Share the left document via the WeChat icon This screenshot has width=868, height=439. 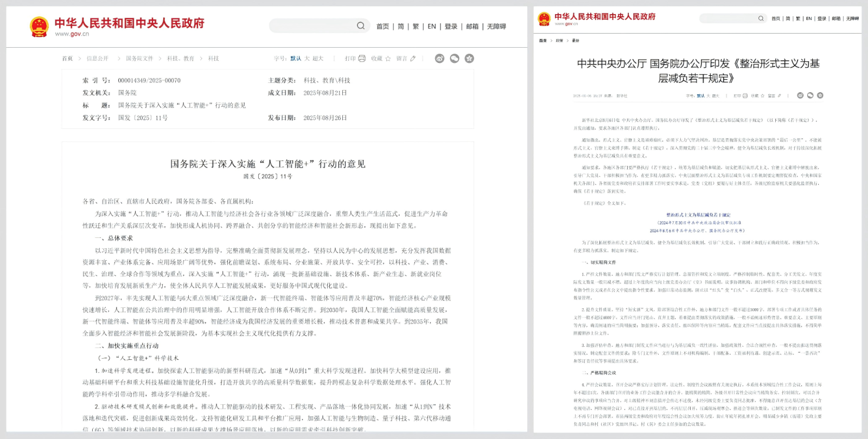coord(455,59)
